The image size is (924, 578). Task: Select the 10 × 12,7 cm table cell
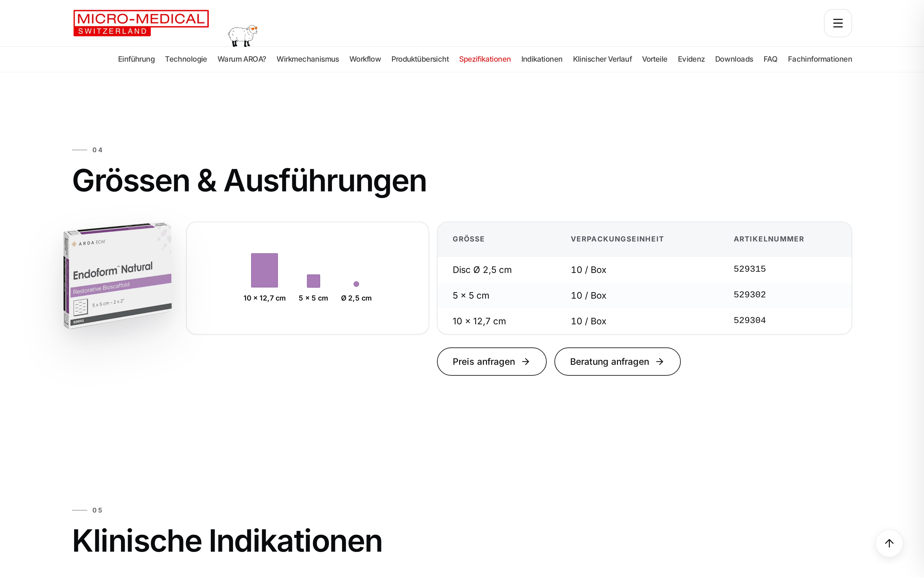(479, 321)
